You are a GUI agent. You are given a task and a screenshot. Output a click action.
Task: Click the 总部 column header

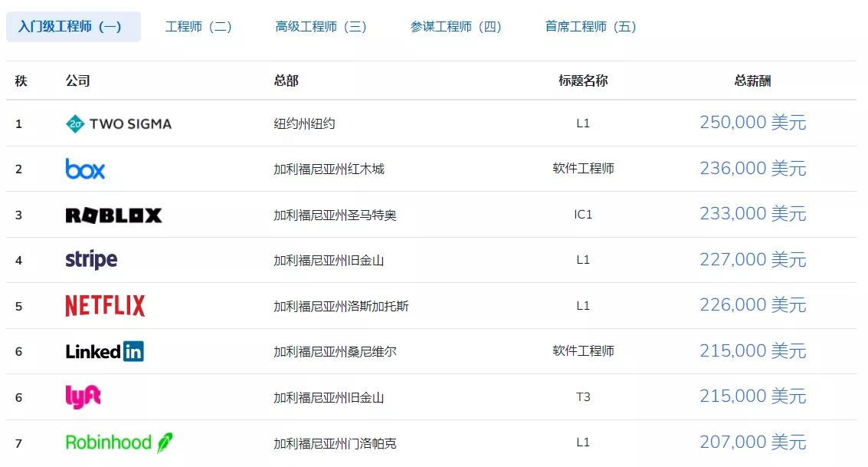coord(287,81)
